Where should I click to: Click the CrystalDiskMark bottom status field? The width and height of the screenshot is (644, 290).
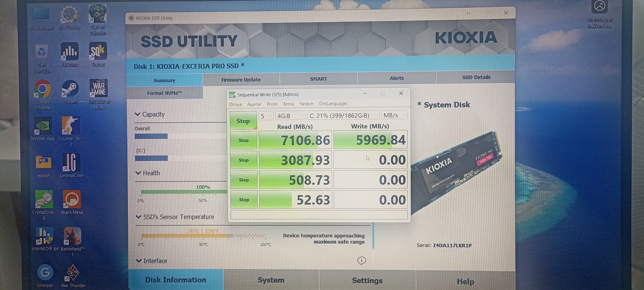tap(319, 215)
